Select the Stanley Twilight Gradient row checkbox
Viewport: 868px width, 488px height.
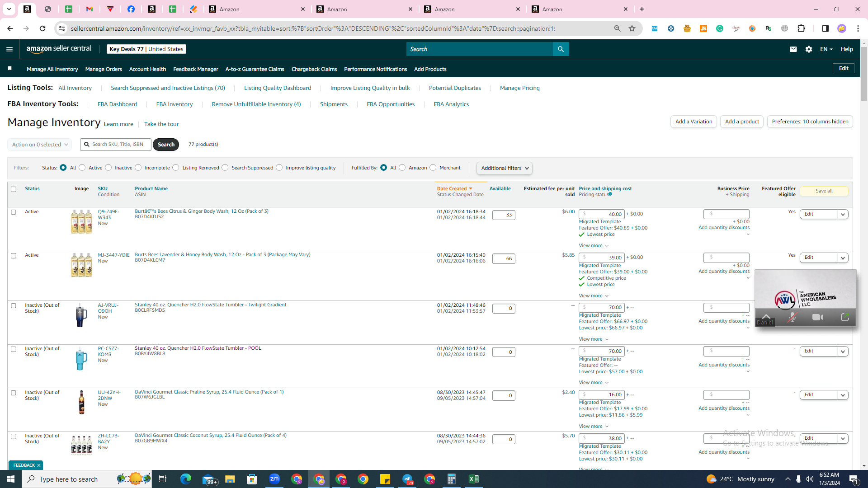(14, 305)
